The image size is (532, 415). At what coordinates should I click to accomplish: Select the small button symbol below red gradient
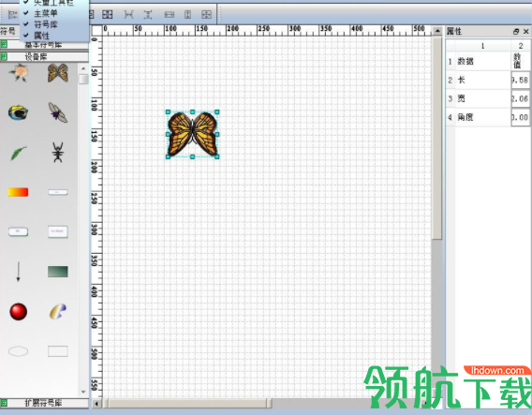click(19, 231)
